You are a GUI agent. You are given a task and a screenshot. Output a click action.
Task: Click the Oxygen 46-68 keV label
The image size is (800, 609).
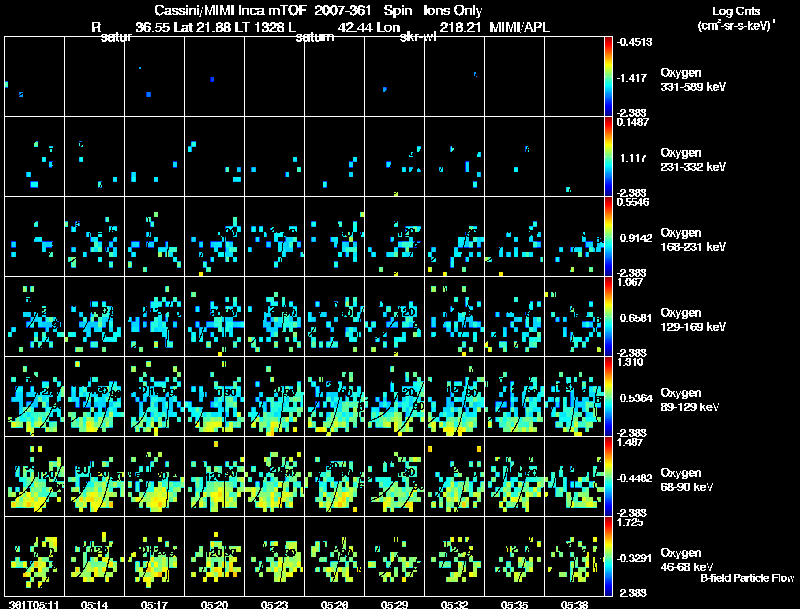687,560
